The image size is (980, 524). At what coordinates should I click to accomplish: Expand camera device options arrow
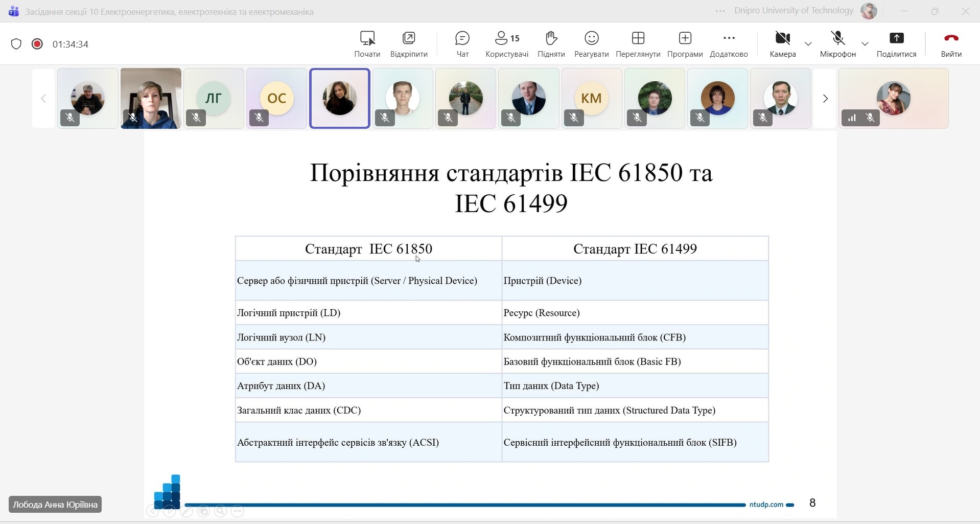(x=808, y=44)
